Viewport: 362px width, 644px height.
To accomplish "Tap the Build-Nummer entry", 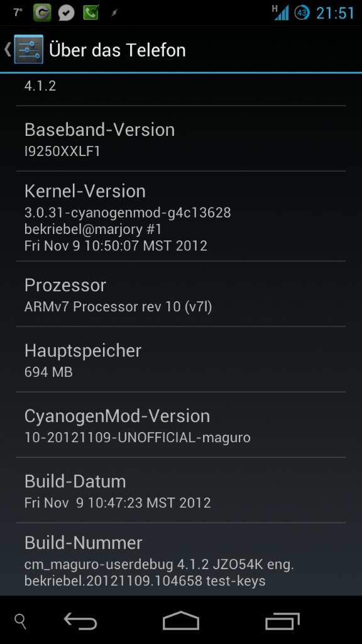I will [x=181, y=559].
